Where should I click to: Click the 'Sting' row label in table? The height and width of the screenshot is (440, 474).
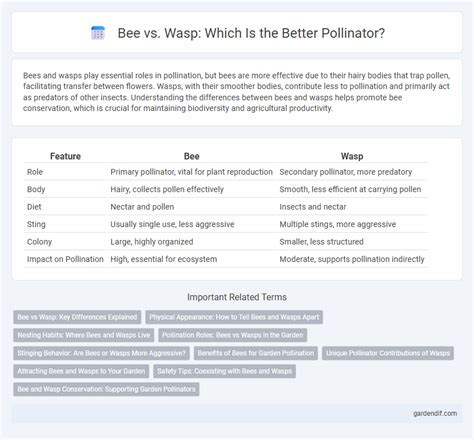(36, 224)
